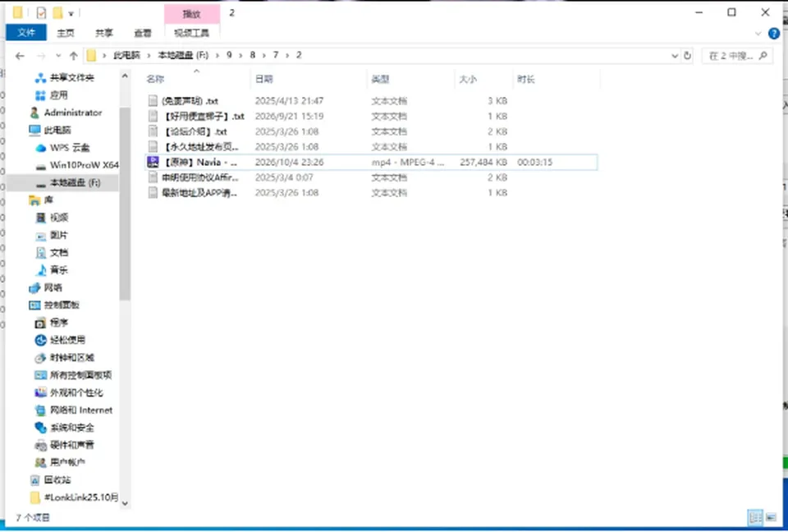Switch to details view layout icon
Screen dimensions: 788x532
tap(755, 517)
